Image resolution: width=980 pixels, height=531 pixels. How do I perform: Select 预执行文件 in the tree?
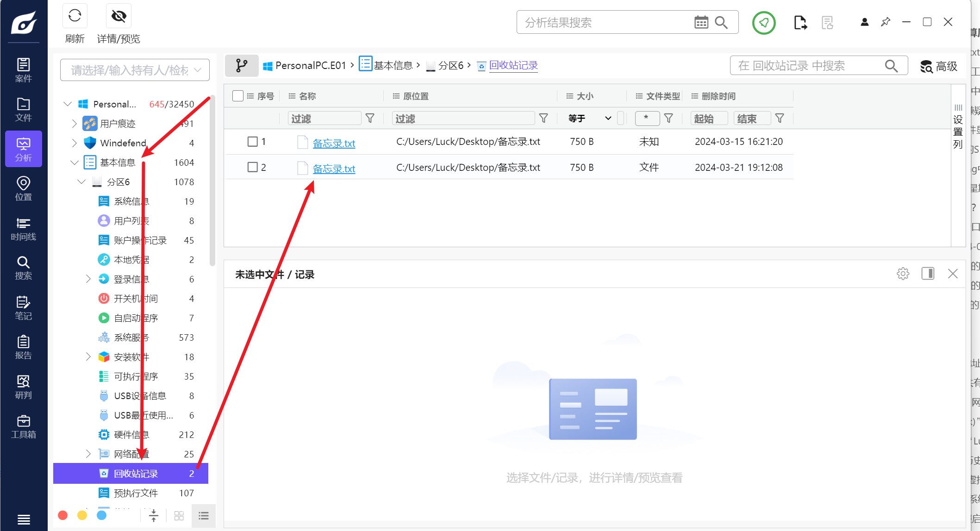click(x=136, y=493)
